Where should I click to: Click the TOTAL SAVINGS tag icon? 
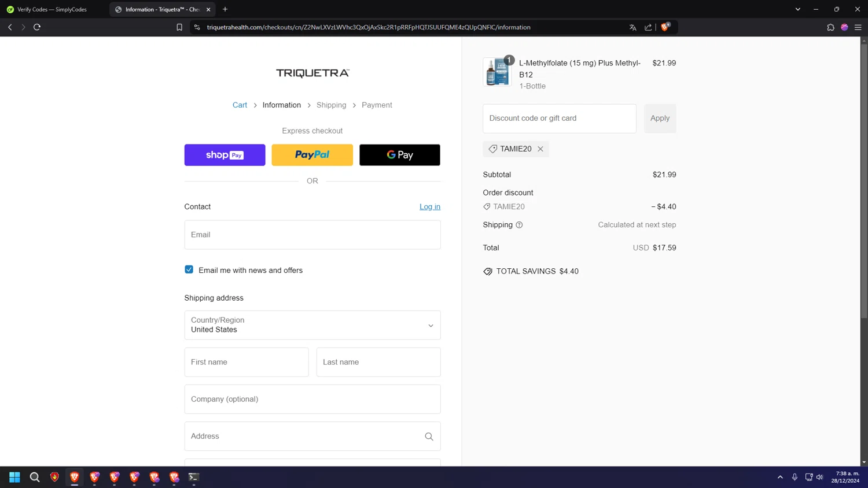click(488, 271)
